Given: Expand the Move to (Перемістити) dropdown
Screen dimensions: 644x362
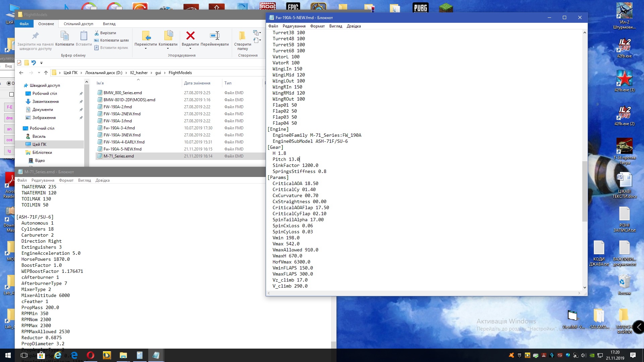Looking at the screenshot, I should coord(146,49).
